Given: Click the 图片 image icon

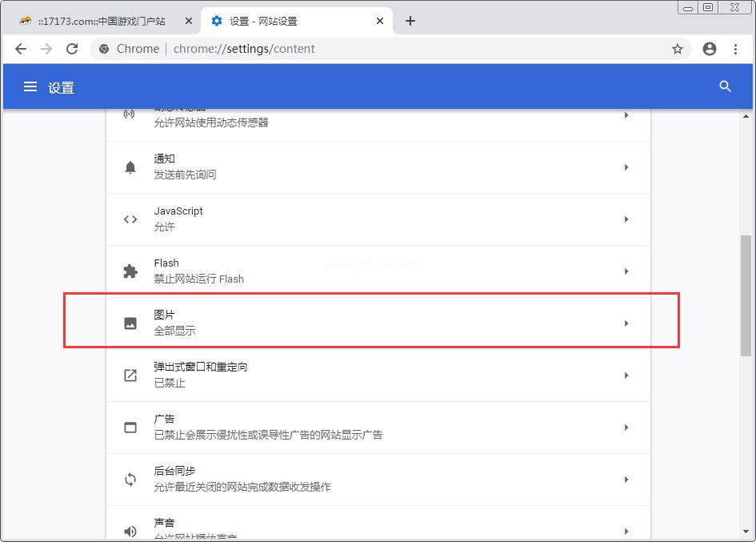Looking at the screenshot, I should tap(130, 323).
